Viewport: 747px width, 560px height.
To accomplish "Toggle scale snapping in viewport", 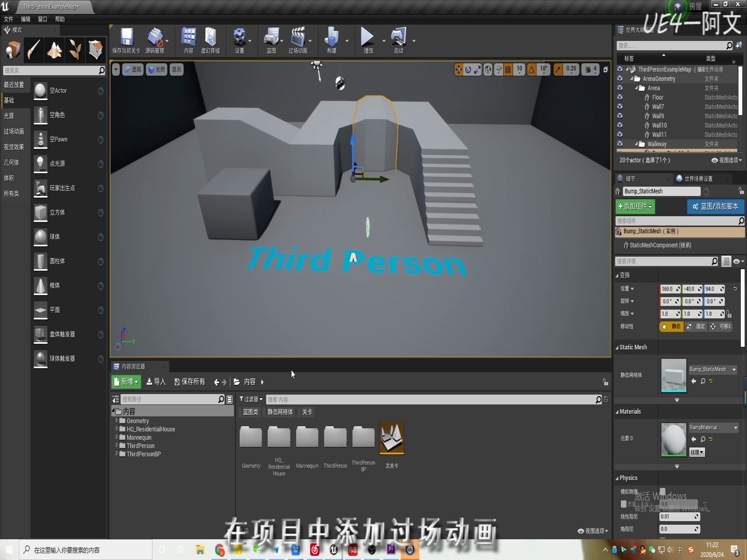I will coord(558,69).
